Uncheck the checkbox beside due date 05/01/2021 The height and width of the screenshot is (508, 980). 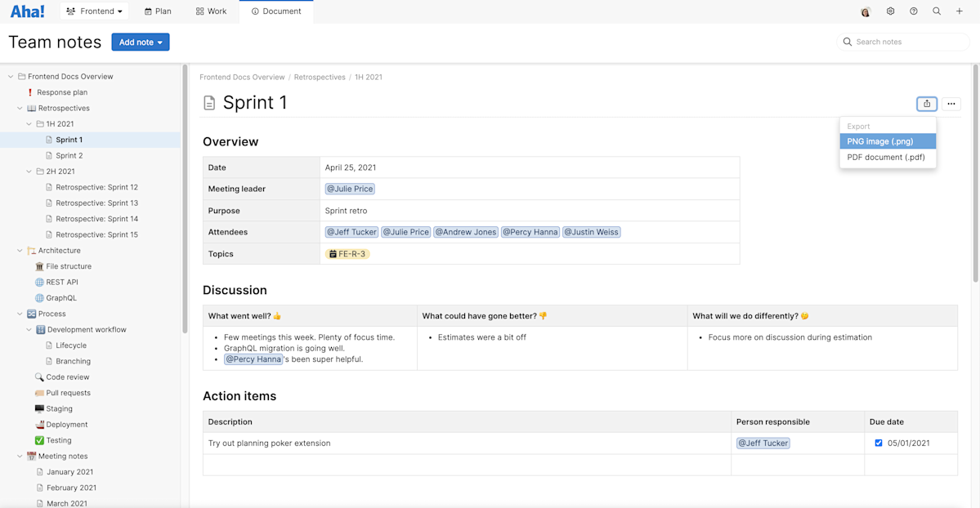(879, 443)
